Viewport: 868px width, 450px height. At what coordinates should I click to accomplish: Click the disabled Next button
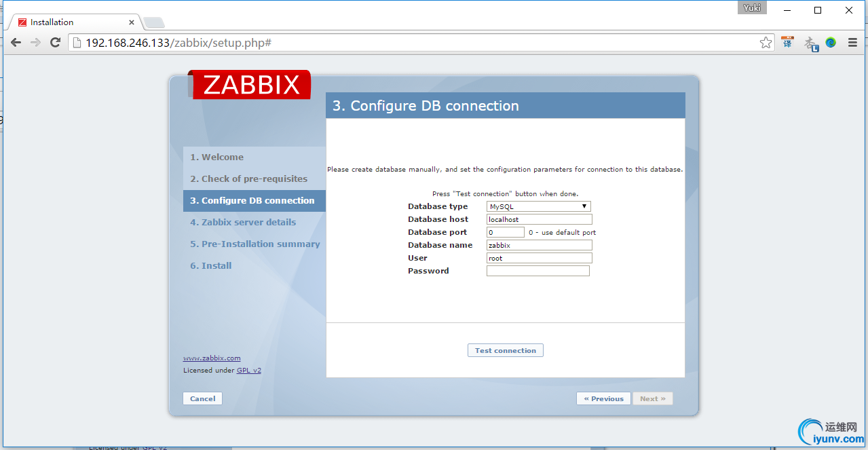(653, 398)
